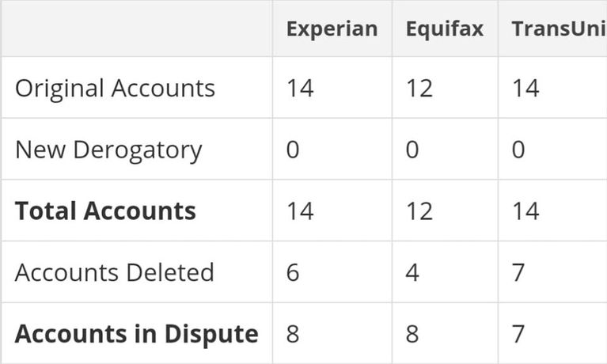Click the TransUnion column header
This screenshot has height=364, width=607.
tap(559, 29)
